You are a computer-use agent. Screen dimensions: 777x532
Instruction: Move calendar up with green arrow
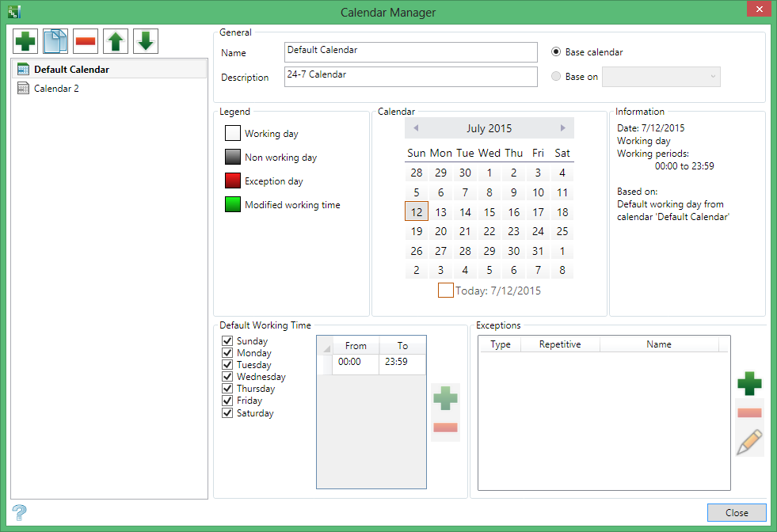click(116, 40)
